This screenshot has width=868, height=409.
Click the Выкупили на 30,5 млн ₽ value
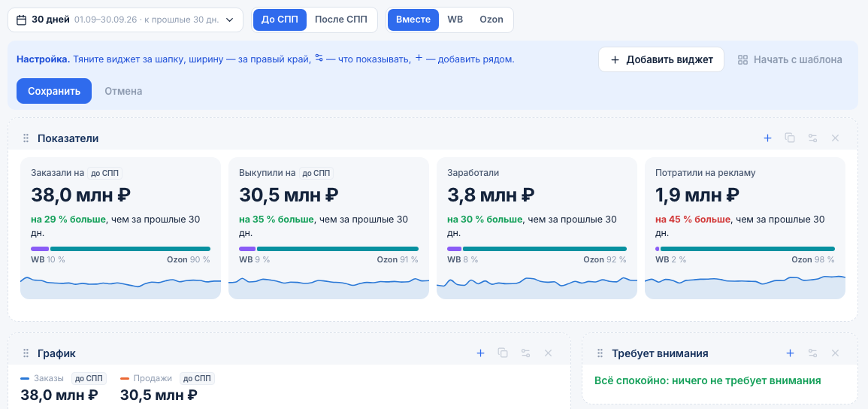click(x=289, y=195)
